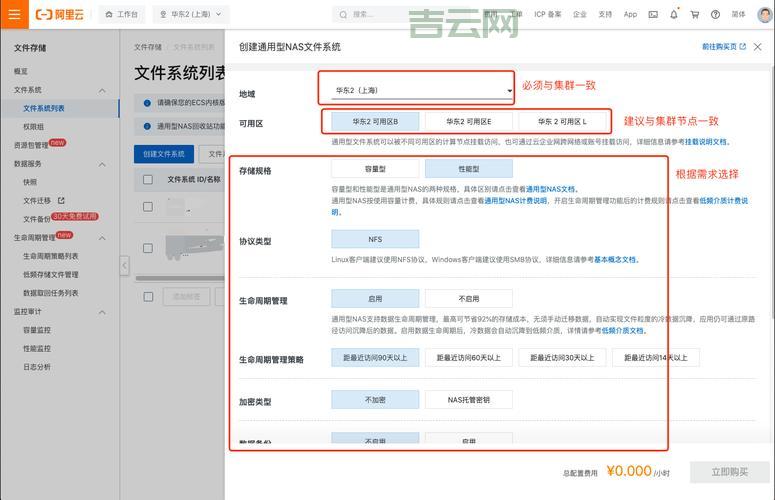Click the 创建文件系统 button

(x=164, y=154)
